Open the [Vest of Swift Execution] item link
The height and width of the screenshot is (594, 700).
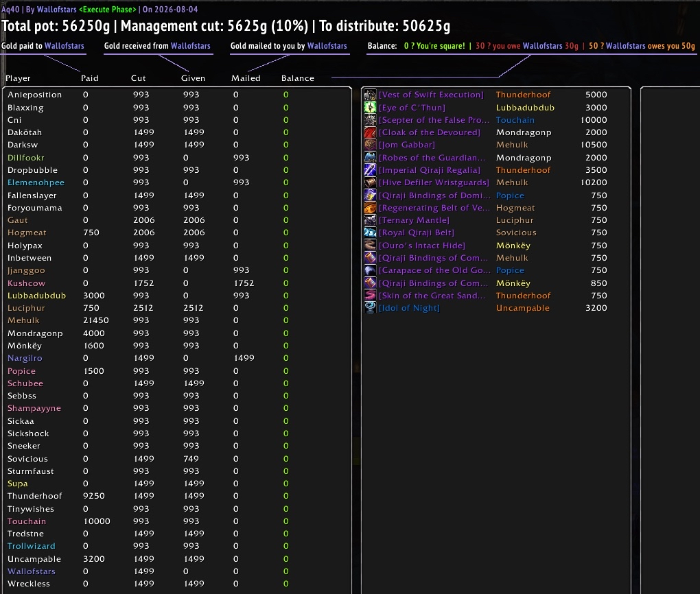[431, 95]
